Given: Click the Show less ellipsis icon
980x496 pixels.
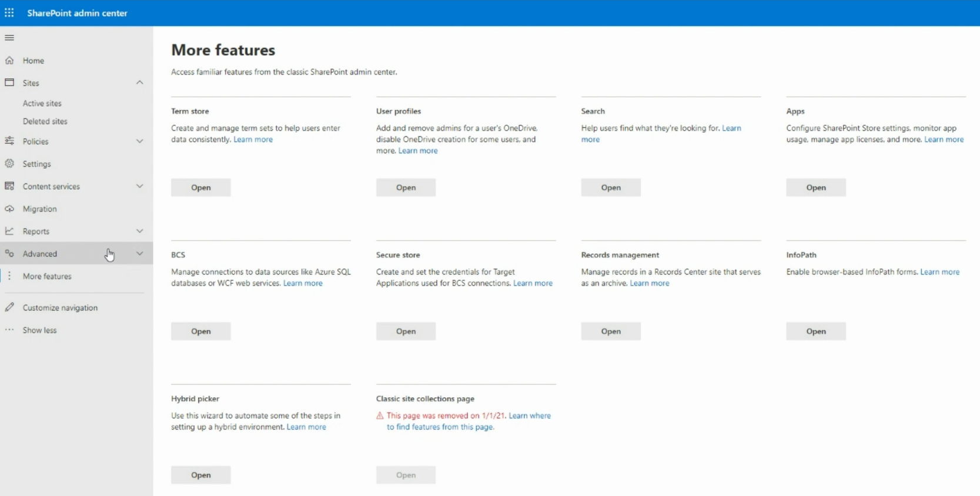Looking at the screenshot, I should tap(9, 330).
